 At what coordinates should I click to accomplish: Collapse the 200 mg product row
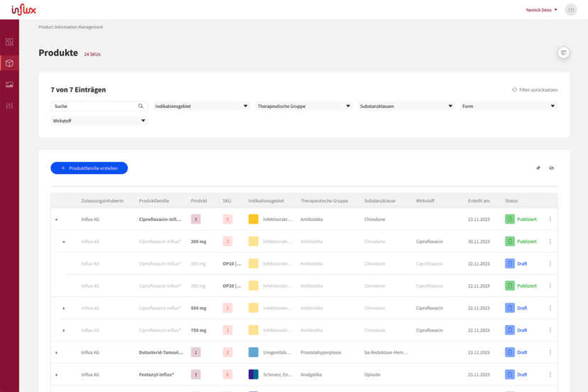[64, 241]
